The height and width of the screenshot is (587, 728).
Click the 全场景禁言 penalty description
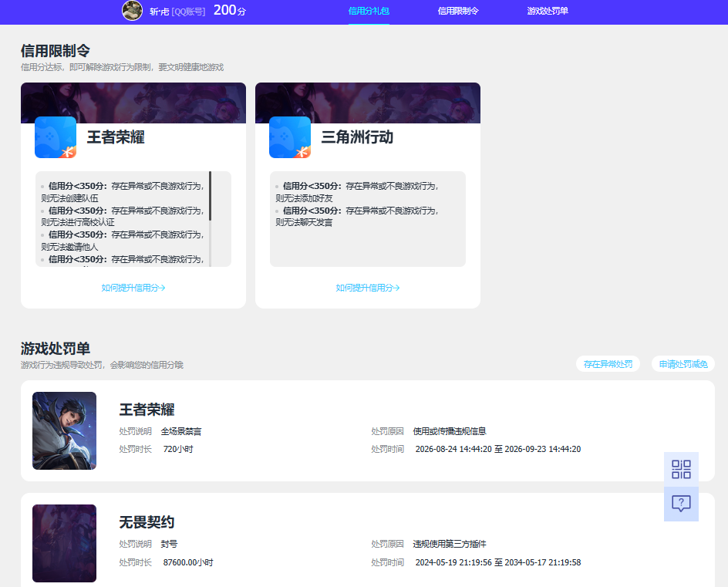(181, 431)
